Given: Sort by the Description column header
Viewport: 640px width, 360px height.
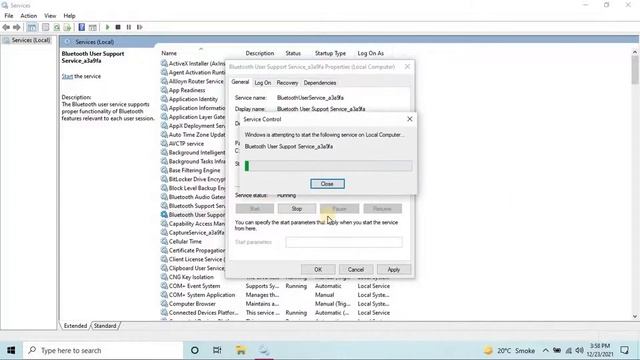Looking at the screenshot, I should pyautogui.click(x=260, y=53).
